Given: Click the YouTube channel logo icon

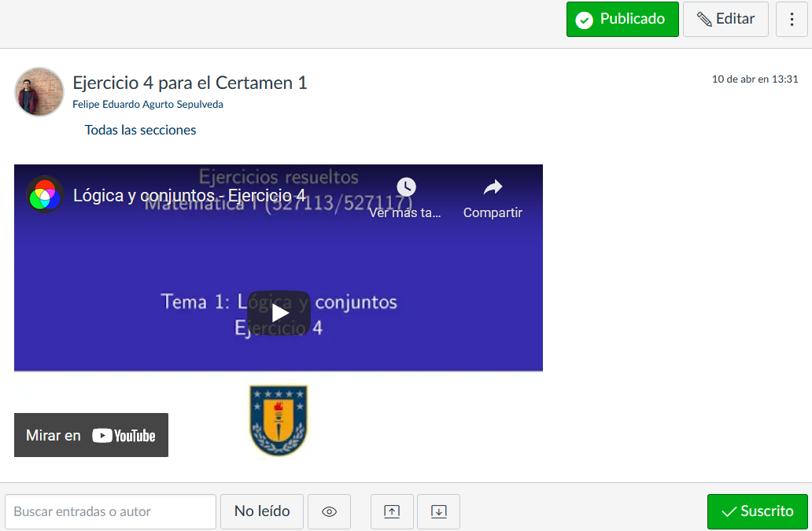Looking at the screenshot, I should pos(45,195).
